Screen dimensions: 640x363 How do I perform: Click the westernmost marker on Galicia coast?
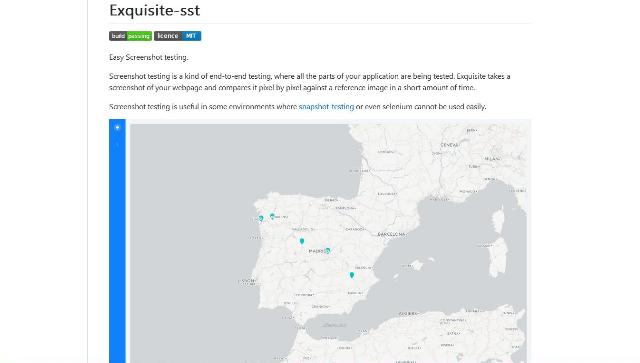(261, 218)
